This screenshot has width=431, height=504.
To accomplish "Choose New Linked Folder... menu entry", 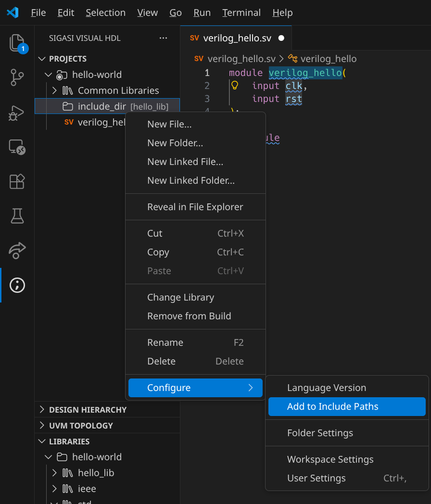I will click(x=190, y=181).
